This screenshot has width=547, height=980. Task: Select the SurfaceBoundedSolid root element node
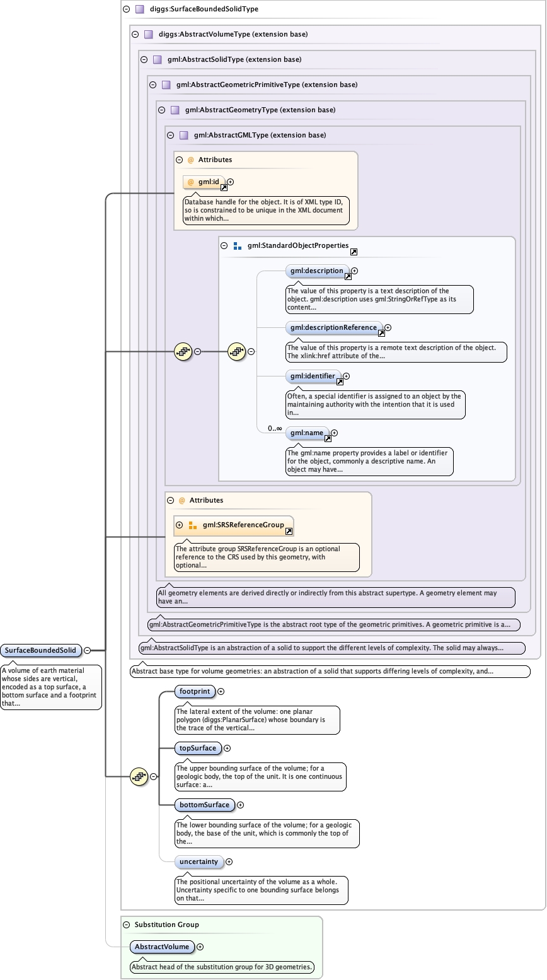point(41,650)
